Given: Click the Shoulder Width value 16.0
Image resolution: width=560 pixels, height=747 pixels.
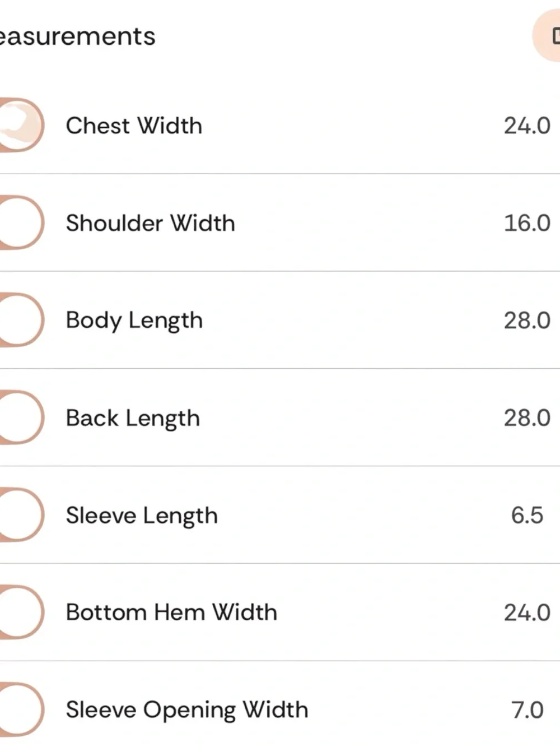Looking at the screenshot, I should [527, 223].
